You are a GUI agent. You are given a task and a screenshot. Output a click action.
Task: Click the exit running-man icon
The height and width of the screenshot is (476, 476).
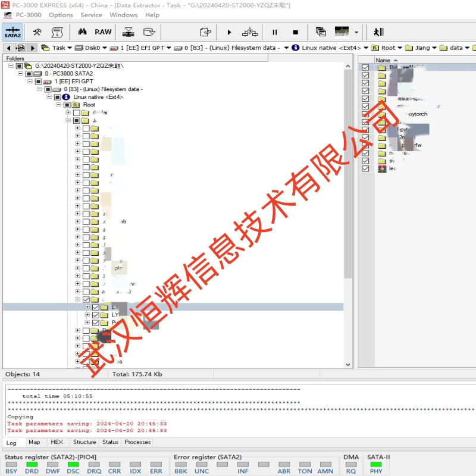tap(378, 32)
